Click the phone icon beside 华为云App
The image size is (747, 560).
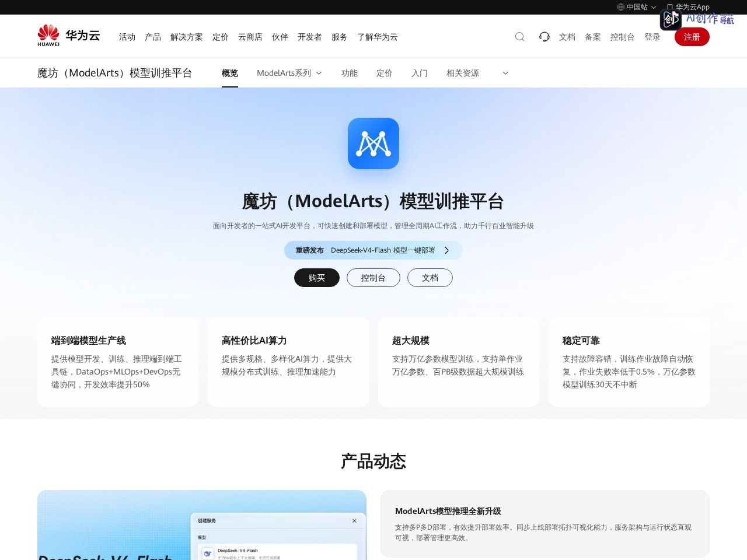670,7
